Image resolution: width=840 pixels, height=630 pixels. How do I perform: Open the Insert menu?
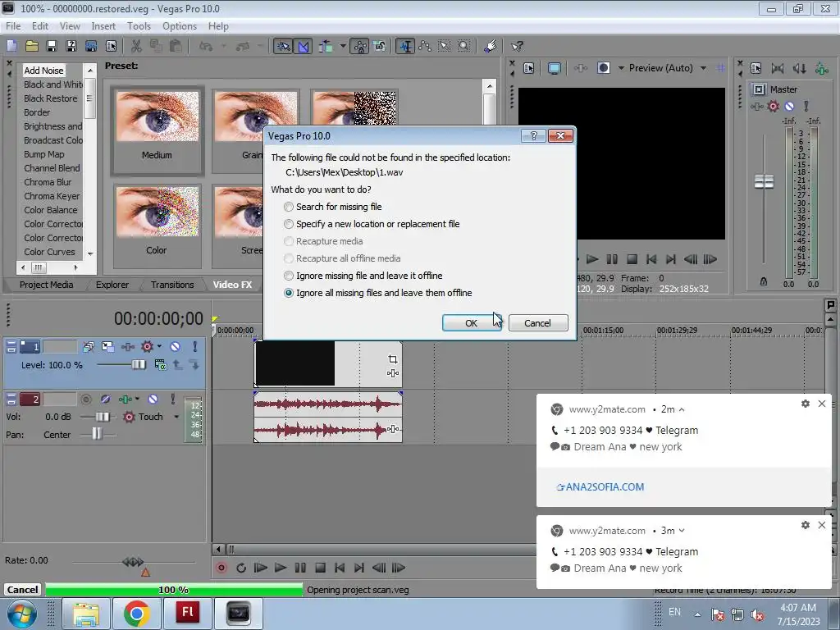coord(103,26)
